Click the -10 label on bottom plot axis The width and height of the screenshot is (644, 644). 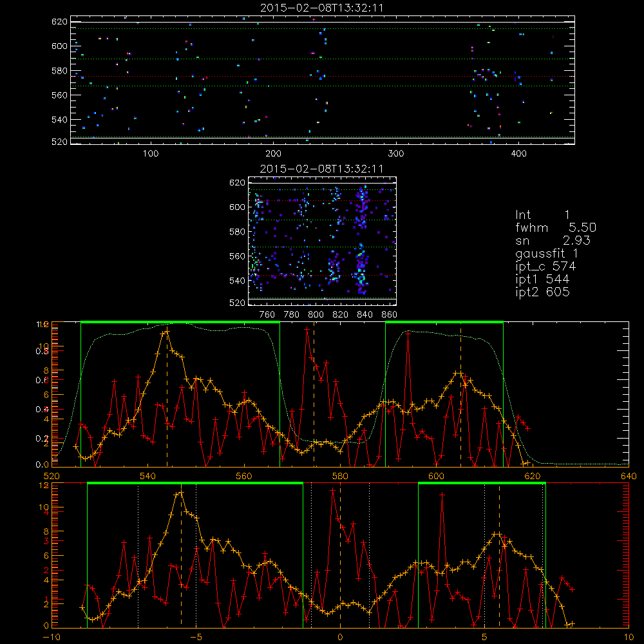click(x=51, y=638)
